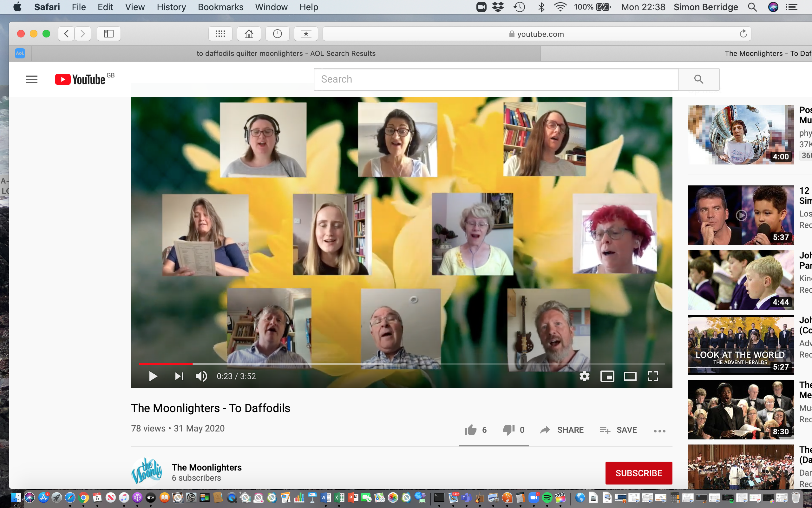
Task: Click the youtube.com address bar
Action: (537, 34)
